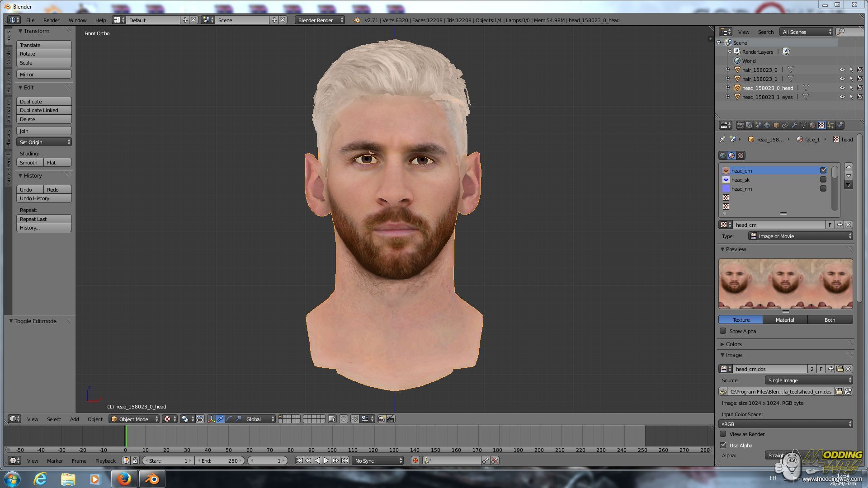
Task: Pin the properties context with pushpin
Action: [x=722, y=139]
